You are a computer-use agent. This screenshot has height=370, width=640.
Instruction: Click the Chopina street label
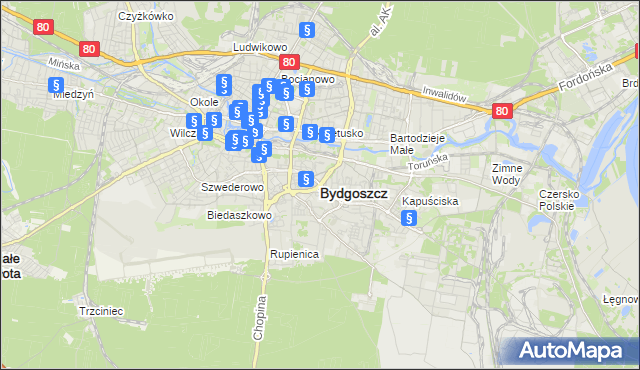click(x=259, y=318)
